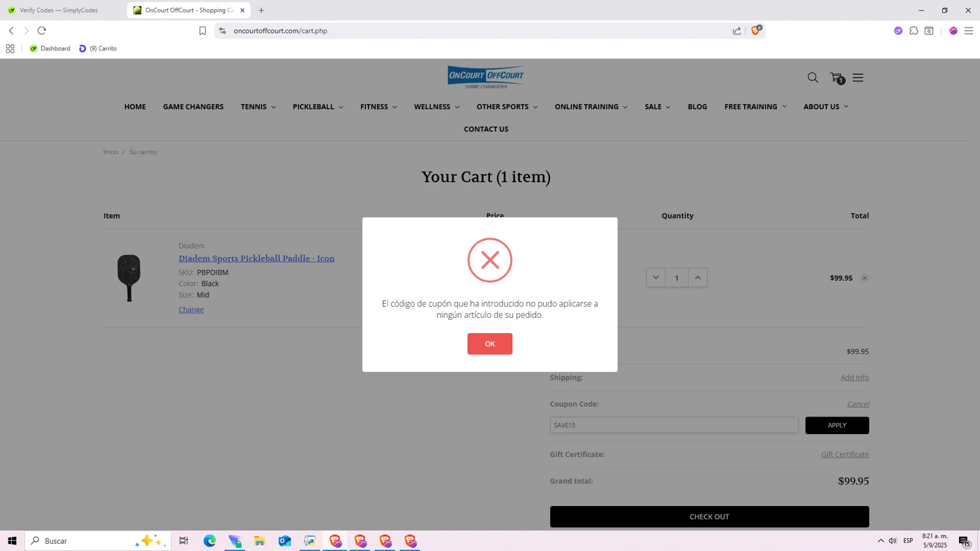The width and height of the screenshot is (980, 551).
Task: Open the browser main menu icon
Action: click(x=969, y=31)
